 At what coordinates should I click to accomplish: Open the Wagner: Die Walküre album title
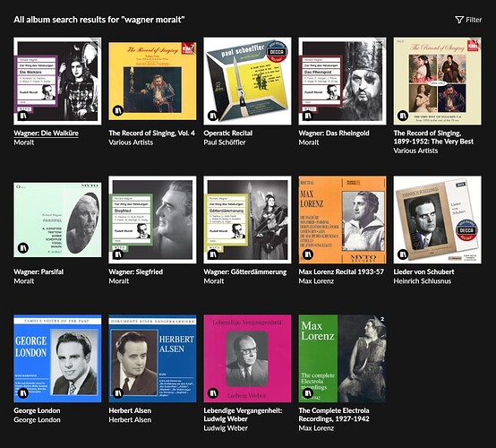pos(47,133)
